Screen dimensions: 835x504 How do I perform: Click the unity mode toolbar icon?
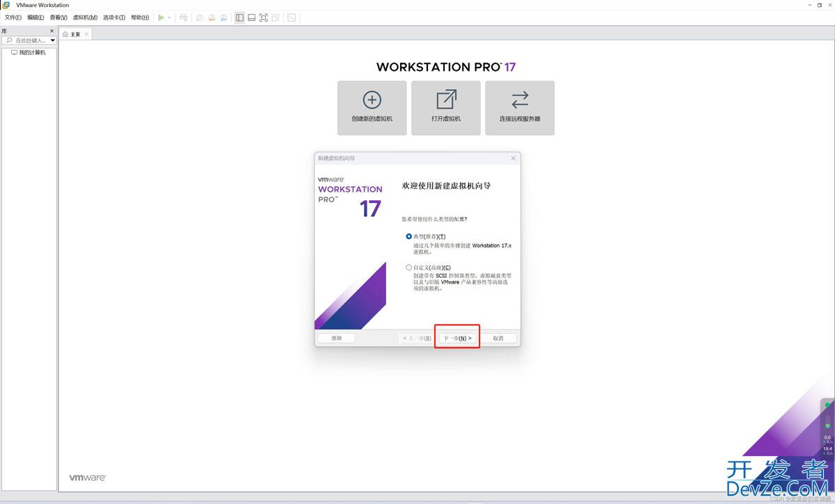coord(276,17)
